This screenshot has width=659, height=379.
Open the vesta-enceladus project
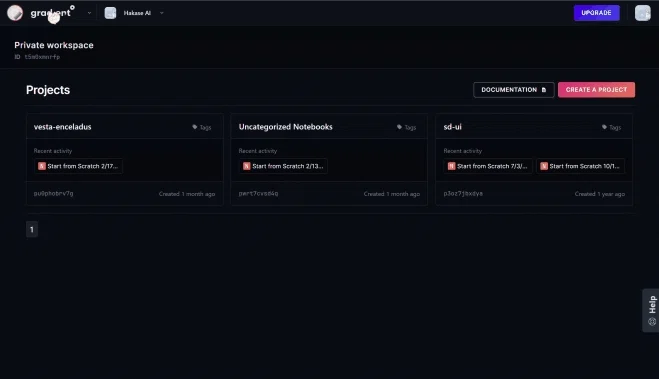63,127
